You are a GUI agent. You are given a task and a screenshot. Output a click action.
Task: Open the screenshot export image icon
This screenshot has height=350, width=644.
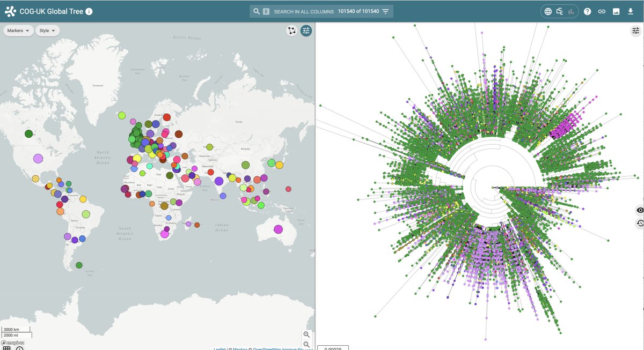(616, 11)
